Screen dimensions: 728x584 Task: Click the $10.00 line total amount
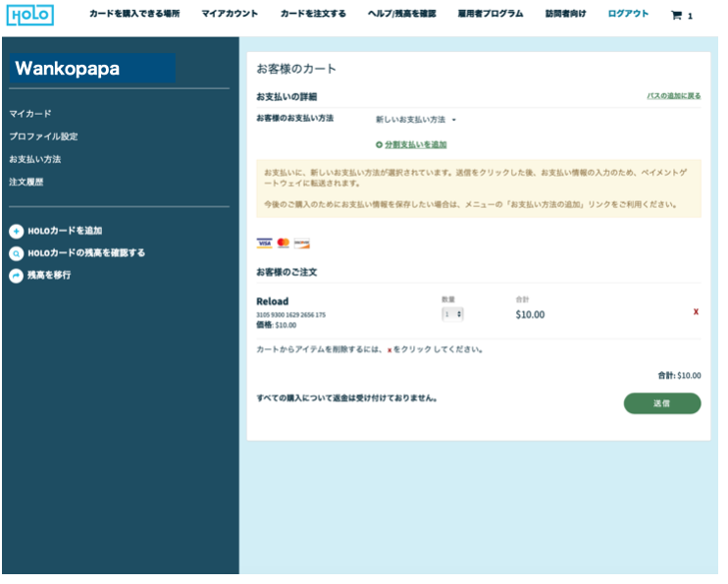tap(530, 315)
